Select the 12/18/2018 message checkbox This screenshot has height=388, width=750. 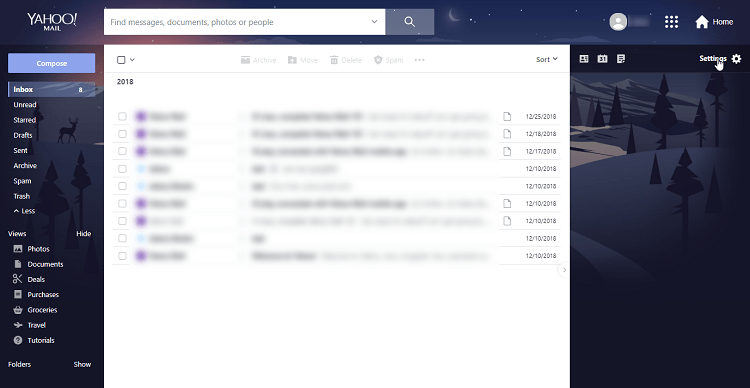122,134
